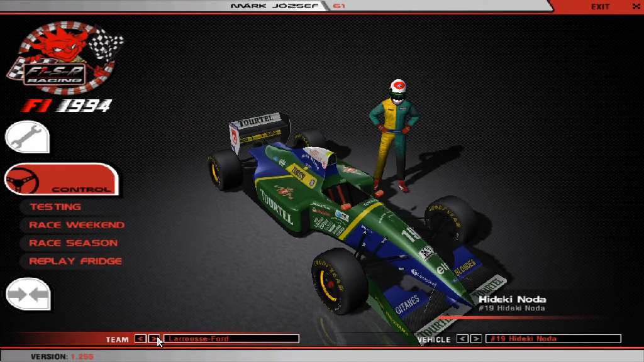644x362 pixels.
Task: Select next team with right arrow
Action: 153,339
